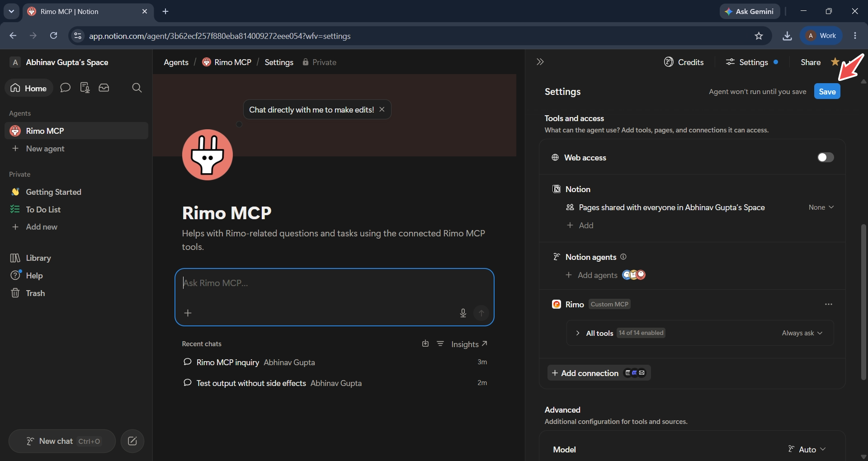Click the Private lock label
Image resolution: width=868 pixels, height=461 pixels.
tap(319, 62)
